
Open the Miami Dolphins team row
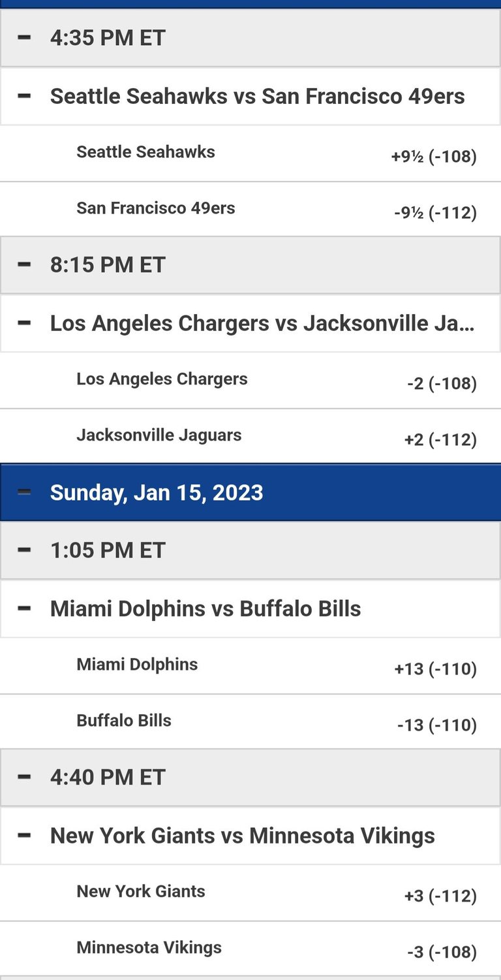point(250,665)
